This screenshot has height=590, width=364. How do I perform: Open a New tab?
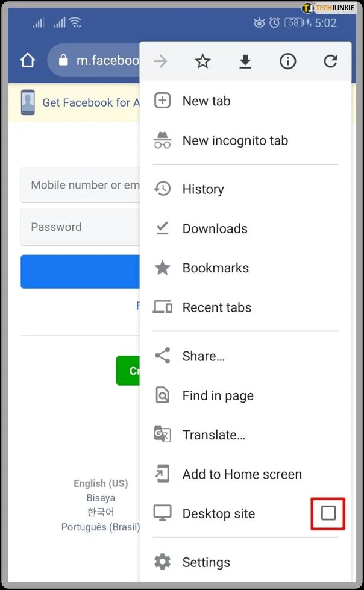[x=206, y=101]
